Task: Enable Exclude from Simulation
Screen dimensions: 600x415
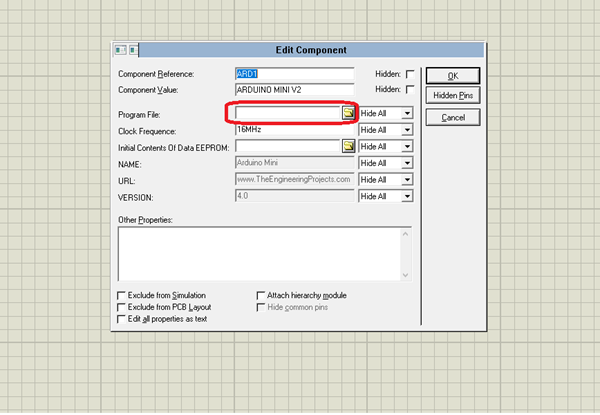Action: (x=122, y=296)
